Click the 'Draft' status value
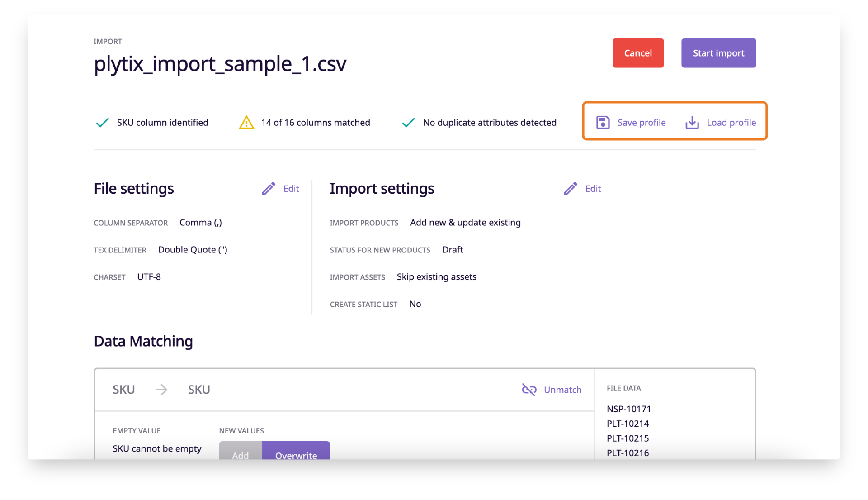Viewport: 868px width, 500px height. point(453,250)
